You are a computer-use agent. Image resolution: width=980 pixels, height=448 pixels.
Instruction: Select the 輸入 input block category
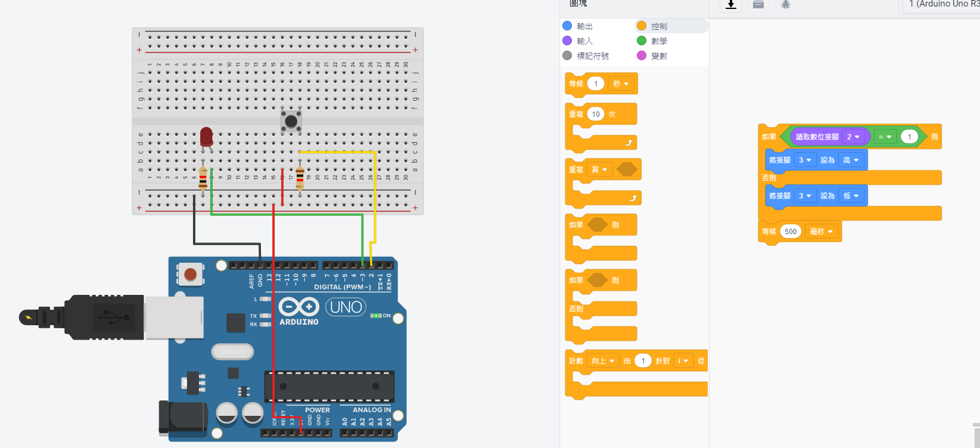click(x=584, y=41)
